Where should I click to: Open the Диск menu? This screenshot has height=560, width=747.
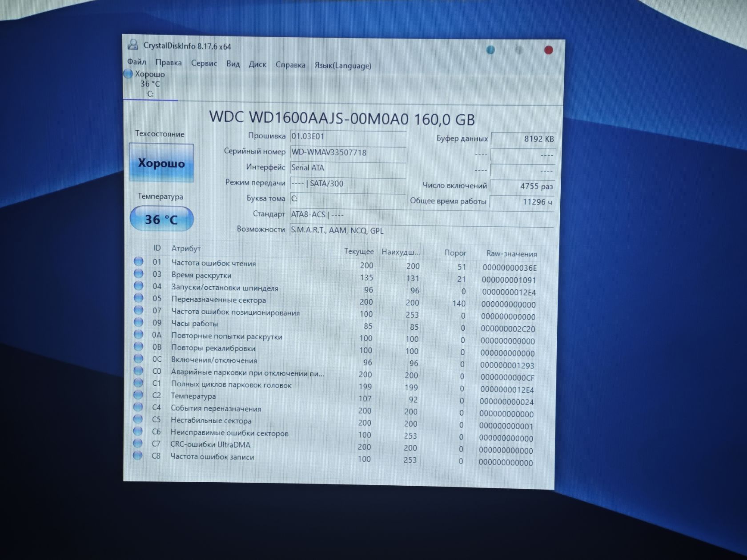[x=257, y=64]
